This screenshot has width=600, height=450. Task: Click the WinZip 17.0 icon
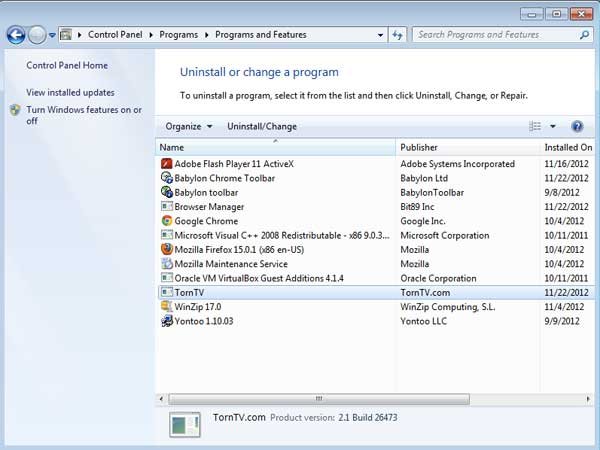(166, 307)
